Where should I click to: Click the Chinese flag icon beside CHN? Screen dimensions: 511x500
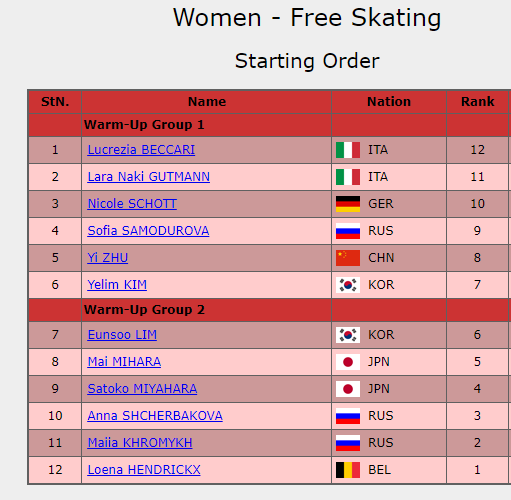point(348,258)
